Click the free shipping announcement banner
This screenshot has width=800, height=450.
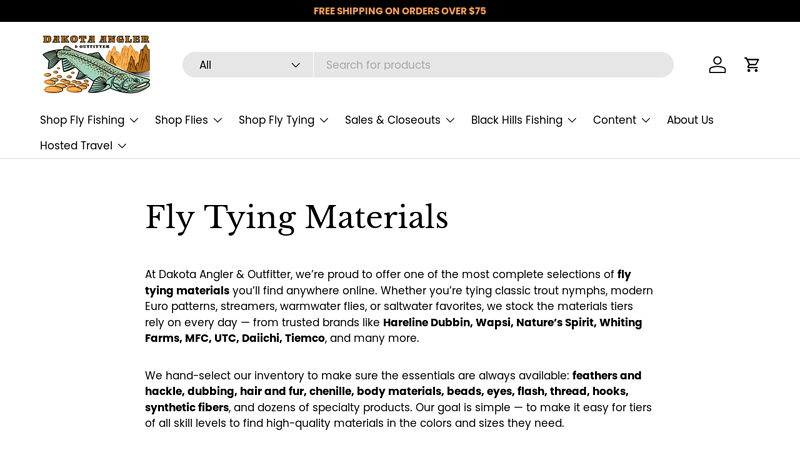[400, 11]
